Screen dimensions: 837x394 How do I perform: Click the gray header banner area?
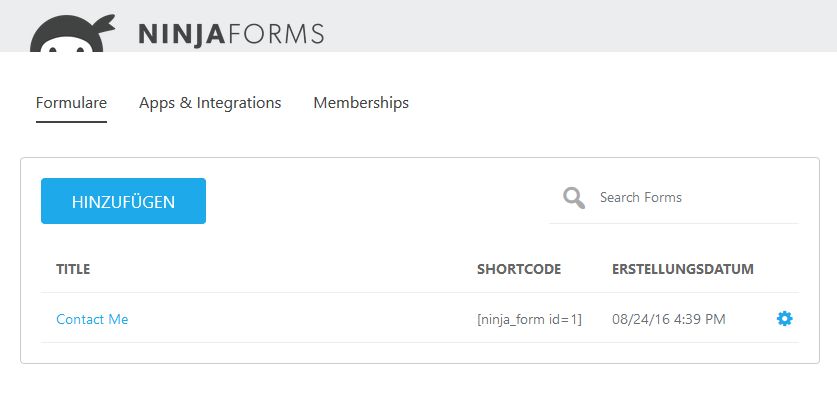534,26
